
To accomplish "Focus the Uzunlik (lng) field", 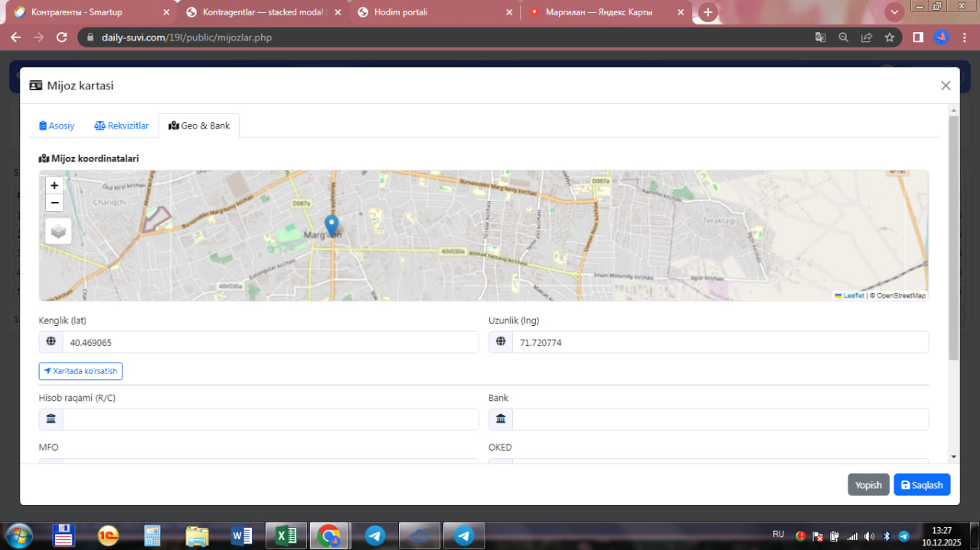I will point(720,343).
